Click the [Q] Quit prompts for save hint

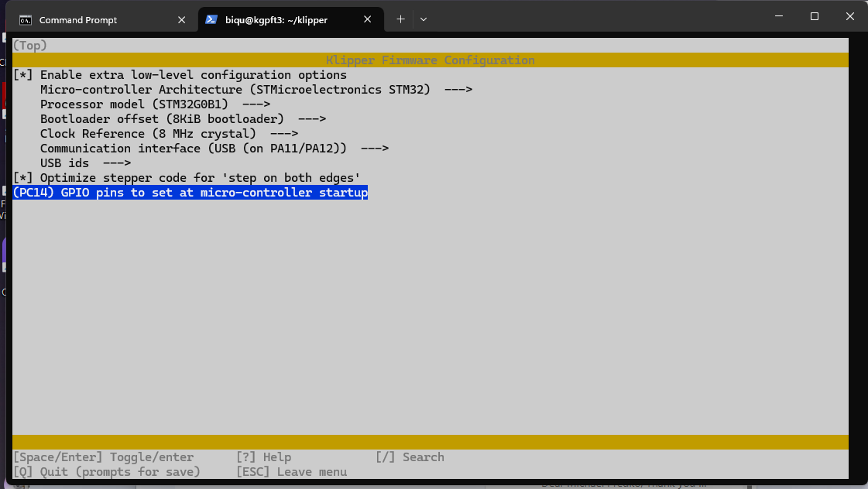(107, 472)
